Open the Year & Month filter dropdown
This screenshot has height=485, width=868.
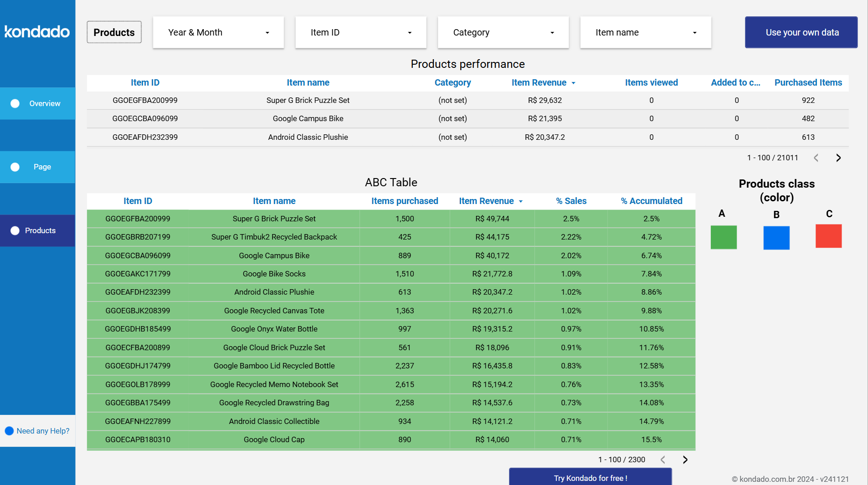tap(218, 32)
